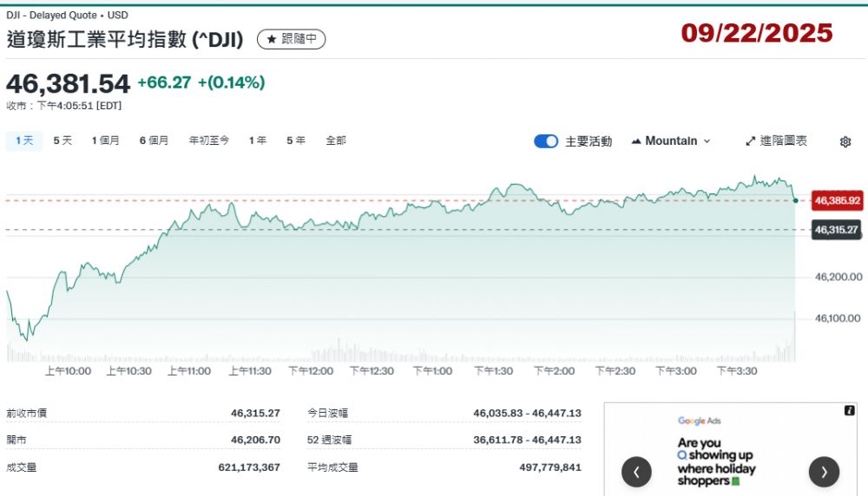Click the 跟隨中 following button
Image resolution: width=868 pixels, height=496 pixels.
[x=292, y=39]
